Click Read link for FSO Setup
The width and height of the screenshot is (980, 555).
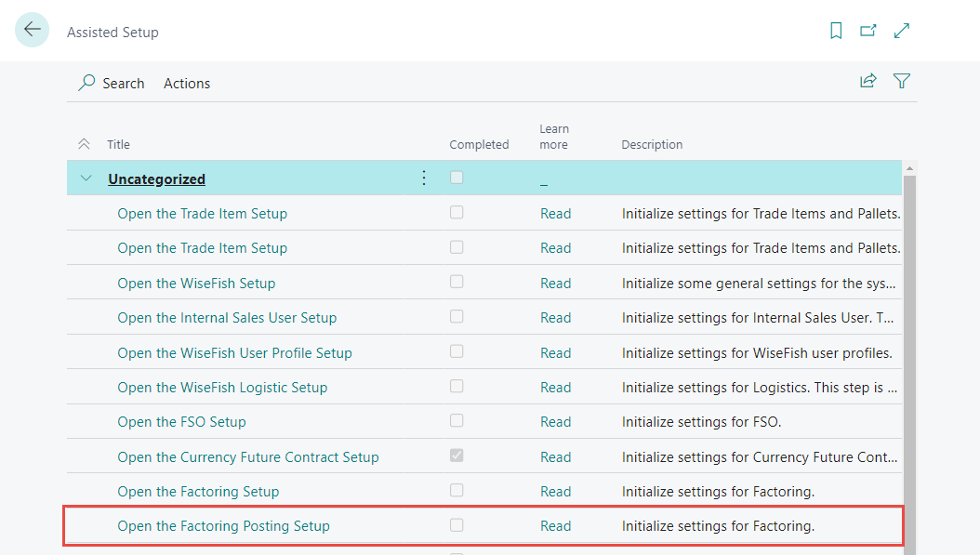pos(555,422)
